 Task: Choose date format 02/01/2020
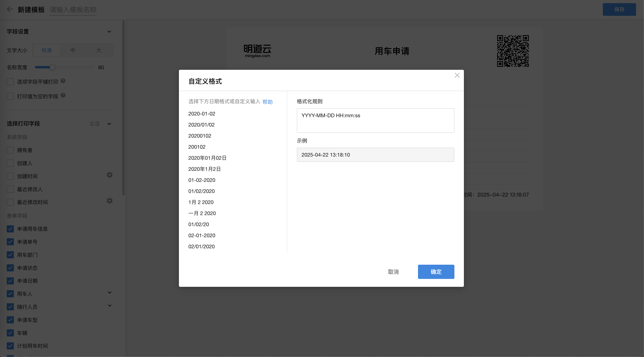point(201,246)
